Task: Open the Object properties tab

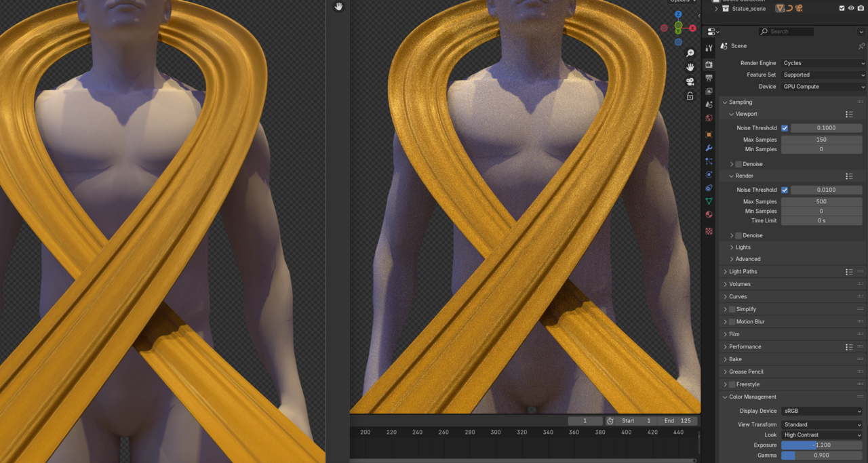Action: (x=709, y=134)
